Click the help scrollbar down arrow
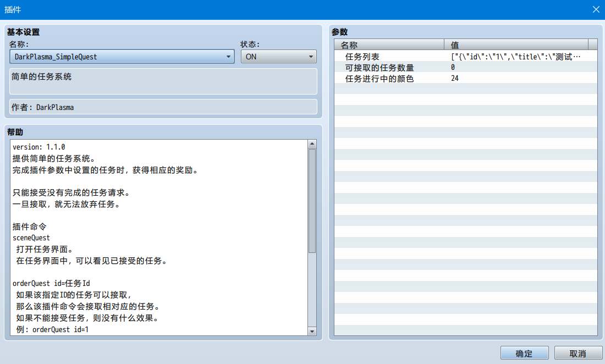This screenshot has height=364, width=605. point(312,331)
